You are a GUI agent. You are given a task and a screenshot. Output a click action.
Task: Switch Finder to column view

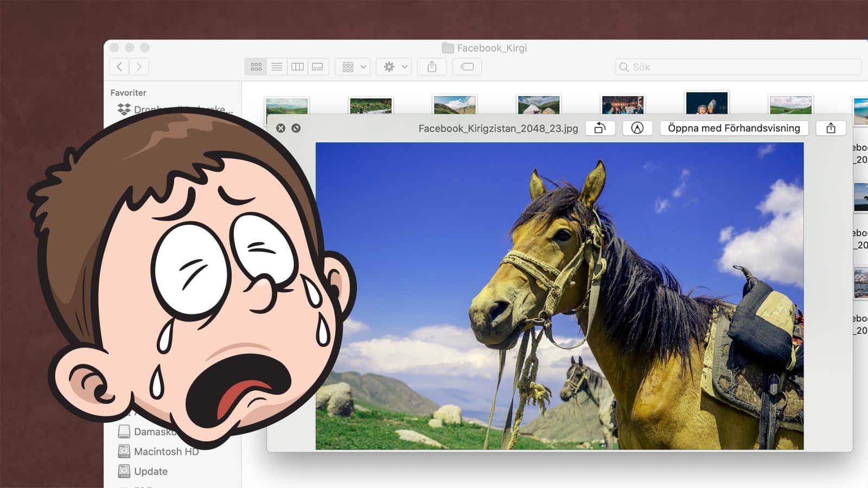pyautogui.click(x=297, y=67)
